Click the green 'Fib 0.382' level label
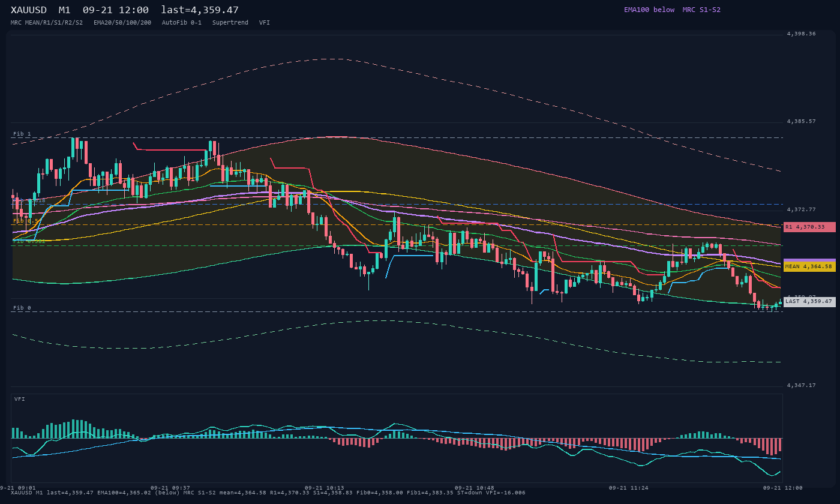This screenshot has height=504, width=840. [x=29, y=241]
